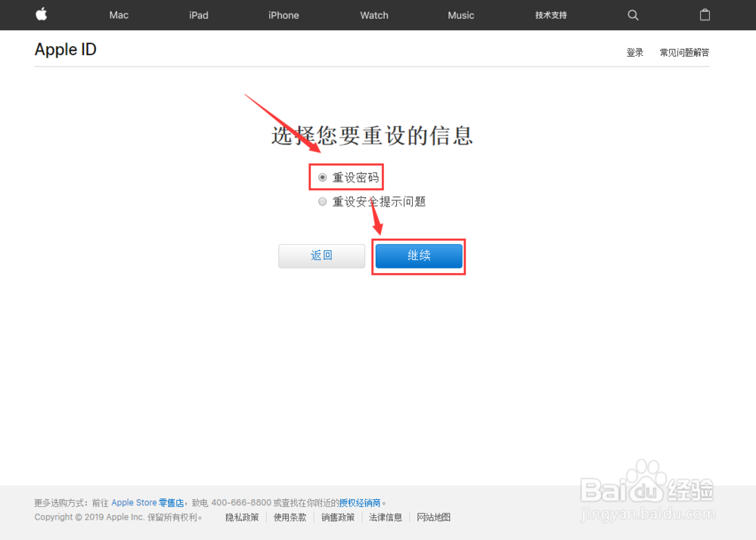Open the 网站地图 footer link
The height and width of the screenshot is (540, 756).
point(433,517)
